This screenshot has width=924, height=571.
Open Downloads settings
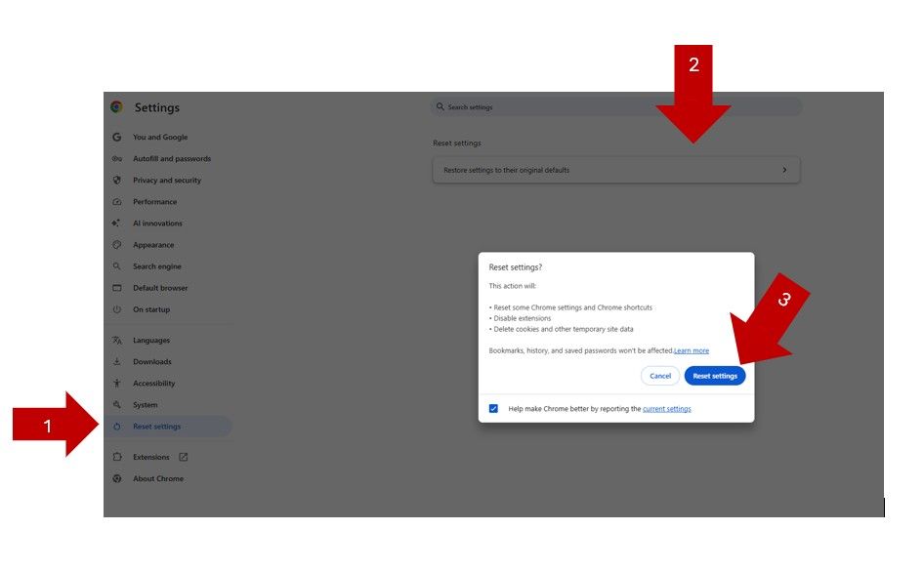tap(152, 361)
